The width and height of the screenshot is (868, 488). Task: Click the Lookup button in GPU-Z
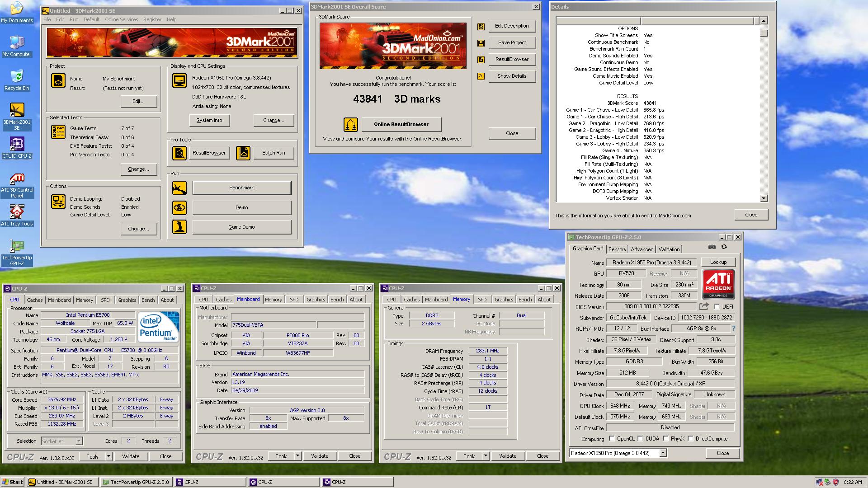[718, 262]
